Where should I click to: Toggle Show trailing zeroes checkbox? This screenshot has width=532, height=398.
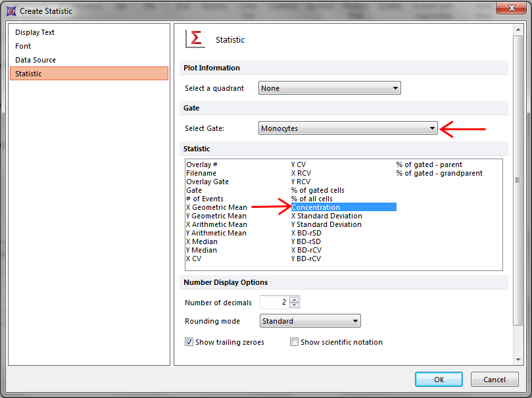point(189,342)
